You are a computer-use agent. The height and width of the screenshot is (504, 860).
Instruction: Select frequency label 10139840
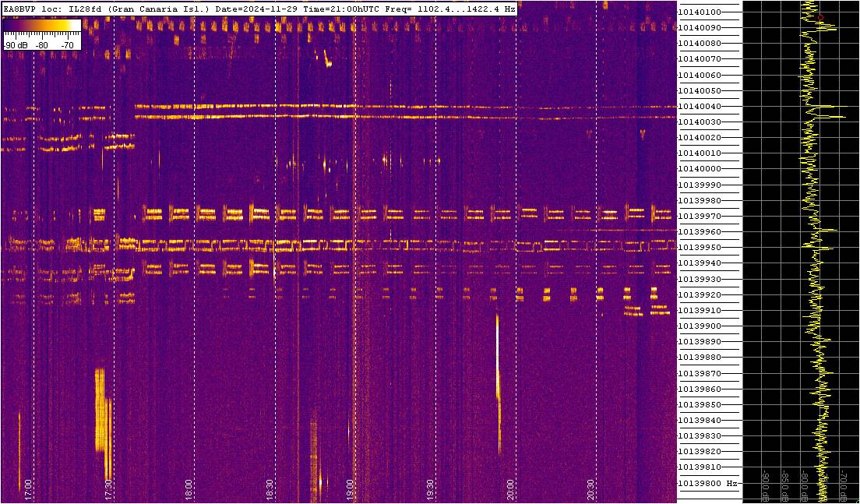point(700,421)
